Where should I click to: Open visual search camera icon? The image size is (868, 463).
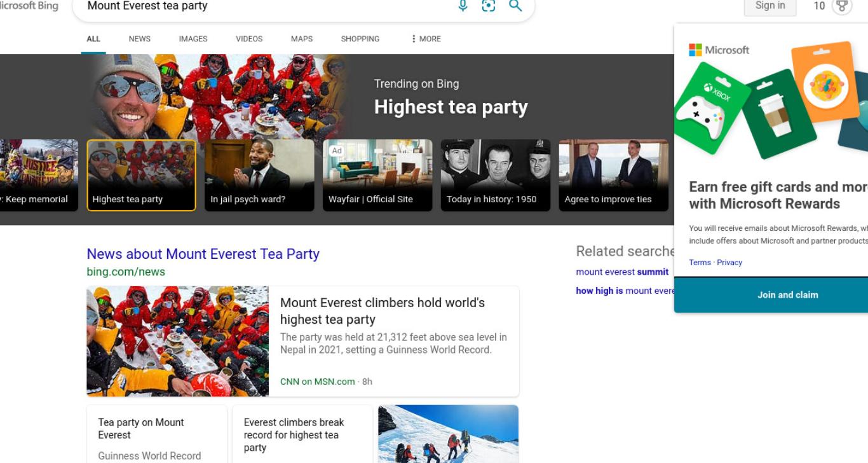click(x=488, y=6)
